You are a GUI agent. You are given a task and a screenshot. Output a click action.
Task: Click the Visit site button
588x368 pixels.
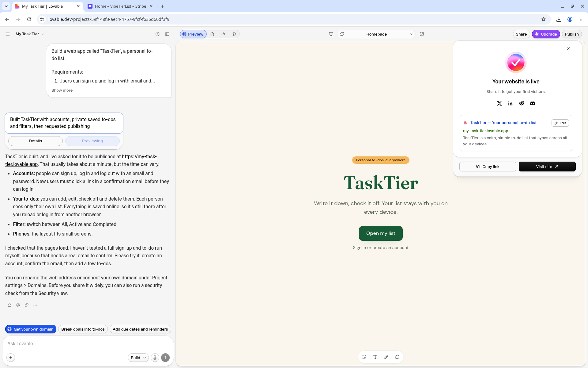tap(547, 167)
